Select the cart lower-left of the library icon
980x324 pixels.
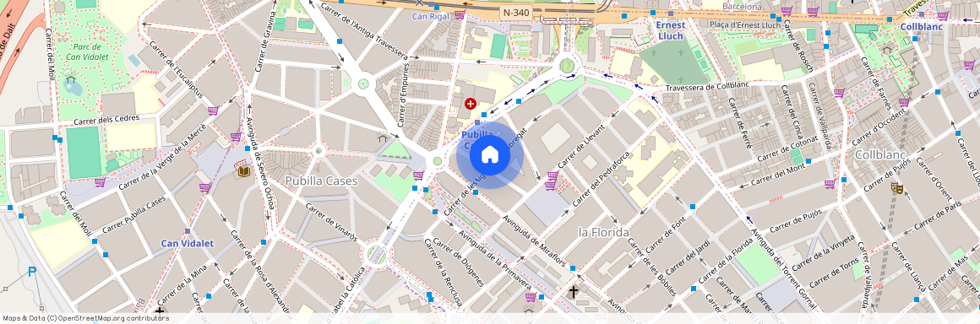click(x=204, y=187)
